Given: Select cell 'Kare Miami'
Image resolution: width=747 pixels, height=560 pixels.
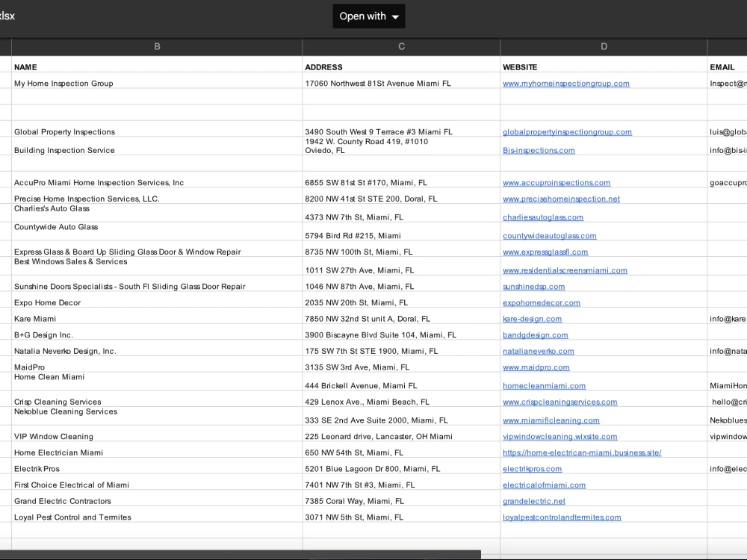Looking at the screenshot, I should 157,317.
